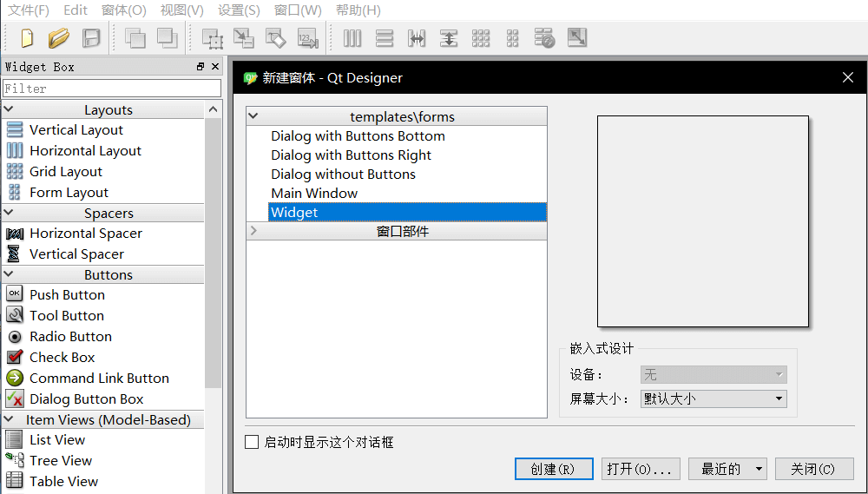Open the 窗口(W) menu
The image size is (868, 494).
click(298, 10)
